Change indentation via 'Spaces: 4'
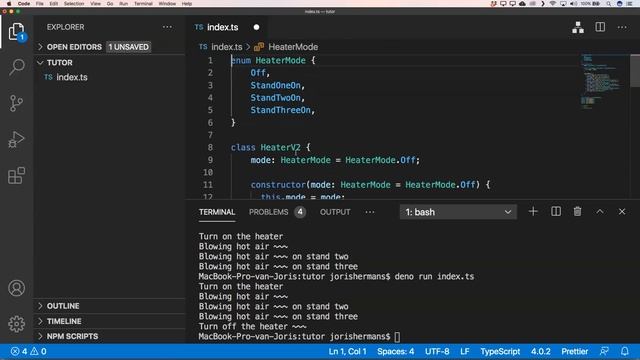Screen dimensions: 640x360 (x=396, y=351)
